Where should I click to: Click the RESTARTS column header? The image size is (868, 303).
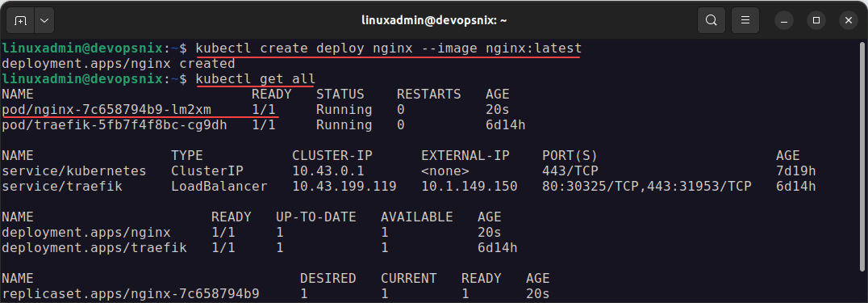pos(429,95)
